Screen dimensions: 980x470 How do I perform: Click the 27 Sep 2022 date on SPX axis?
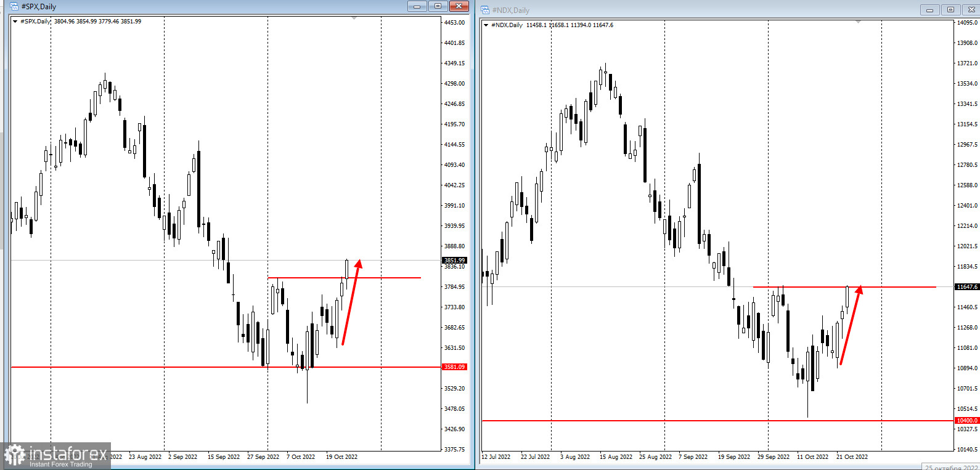[x=263, y=457]
